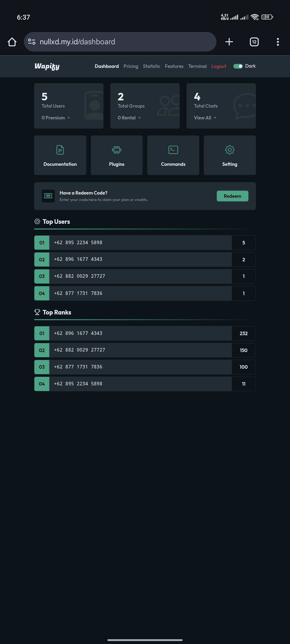The width and height of the screenshot is (290, 644).
Task: Open the browser three-dot menu
Action: point(278,42)
